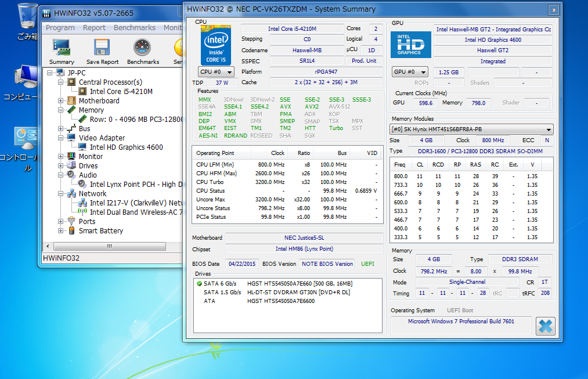588x379 pixels.
Task: Expand the Motherboard tree node
Action: pos(62,101)
